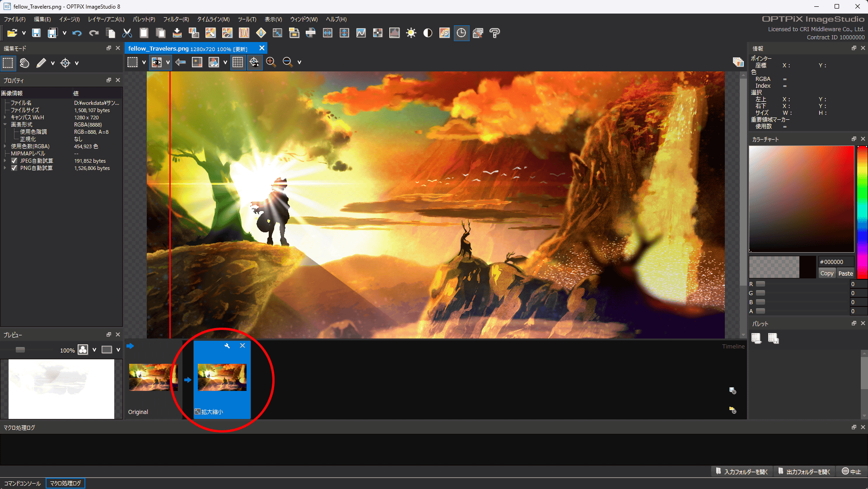Toggle the JPEG自動試算 checkbox
The height and width of the screenshot is (489, 868).
point(14,161)
